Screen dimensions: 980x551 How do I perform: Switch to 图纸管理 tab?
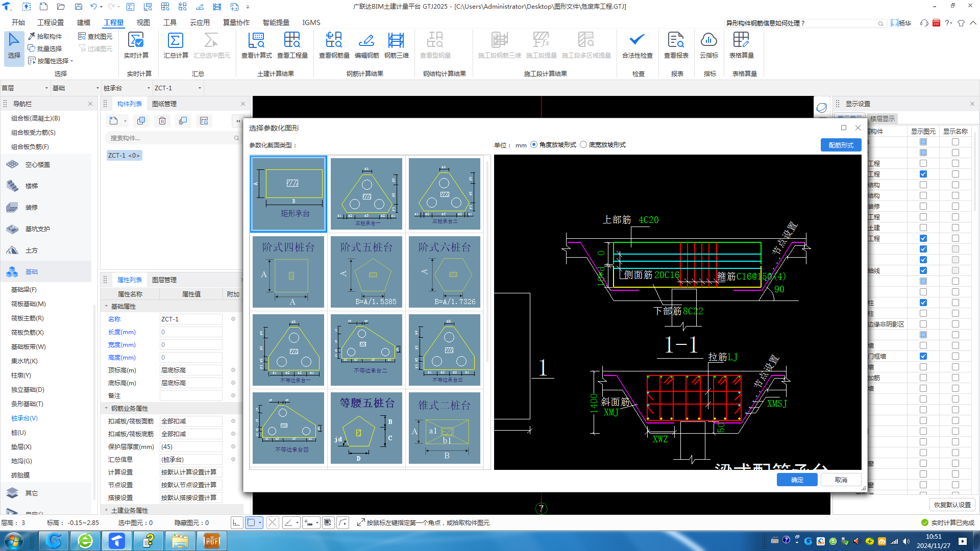tap(164, 104)
